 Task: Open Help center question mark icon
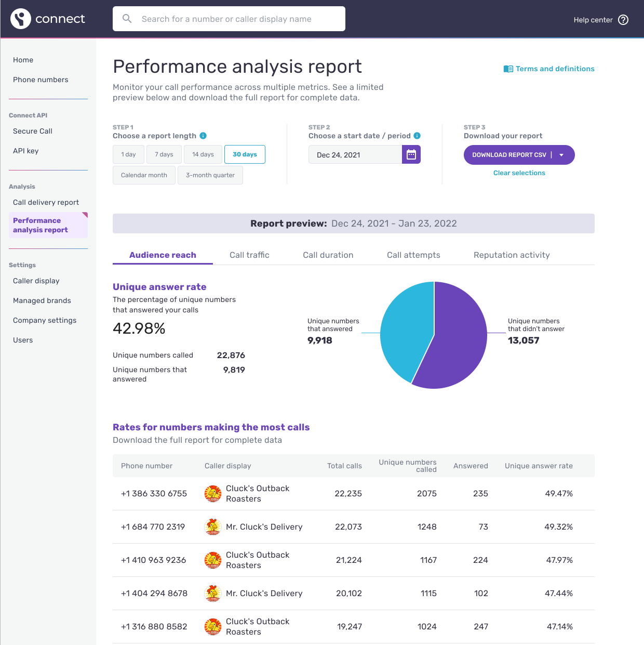(x=623, y=20)
